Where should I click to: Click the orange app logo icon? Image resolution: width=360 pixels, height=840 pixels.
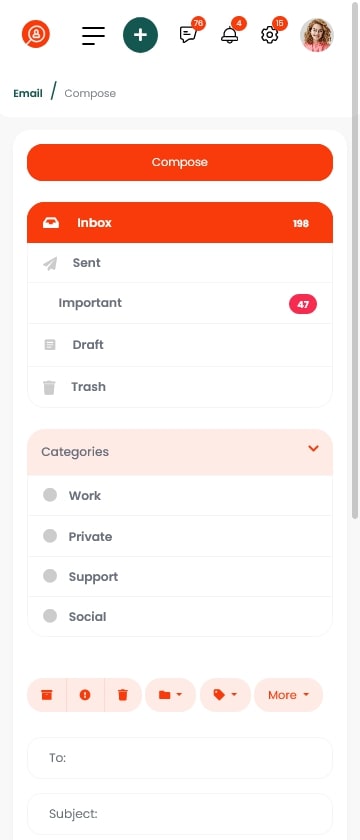pos(36,34)
